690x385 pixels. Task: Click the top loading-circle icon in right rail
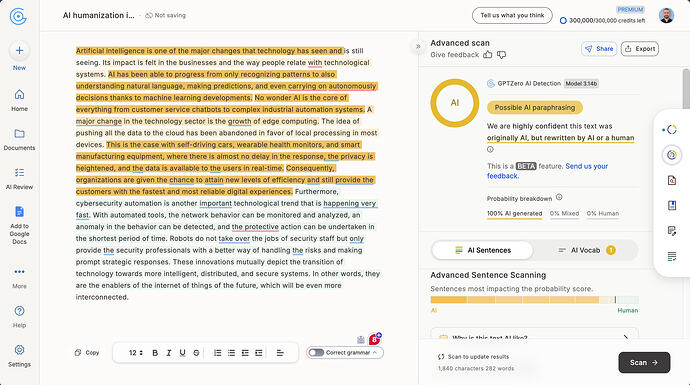671,129
